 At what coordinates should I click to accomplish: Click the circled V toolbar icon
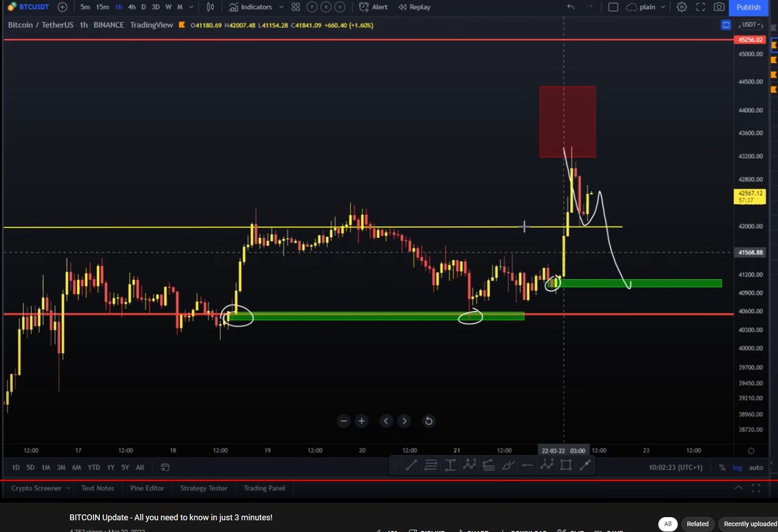[x=339, y=7]
